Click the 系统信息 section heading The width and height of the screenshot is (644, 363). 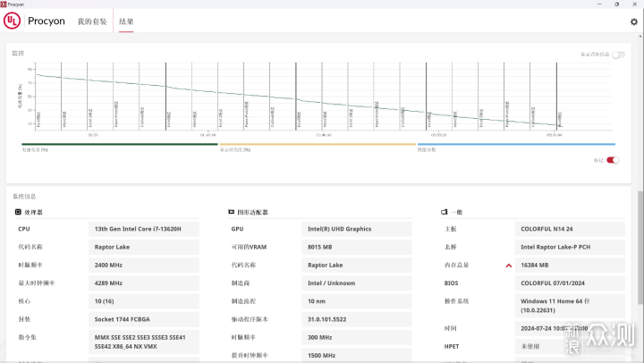[24, 197]
